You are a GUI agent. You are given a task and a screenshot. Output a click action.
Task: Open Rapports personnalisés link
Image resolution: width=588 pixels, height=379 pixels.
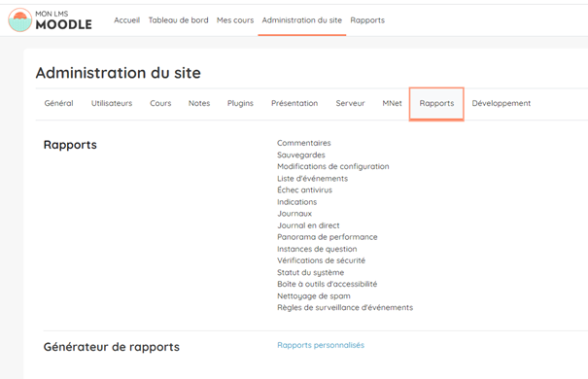(321, 345)
